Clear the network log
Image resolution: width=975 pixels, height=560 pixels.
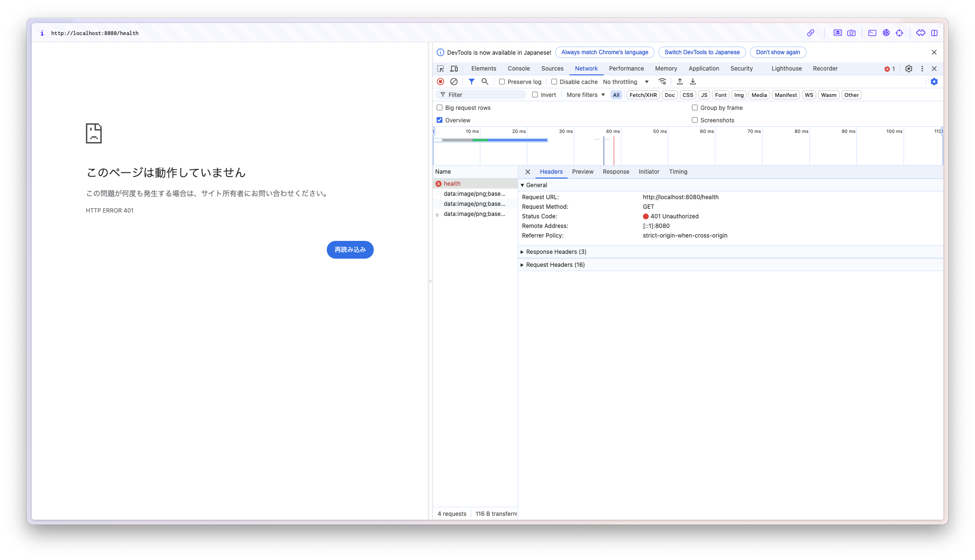coord(454,82)
